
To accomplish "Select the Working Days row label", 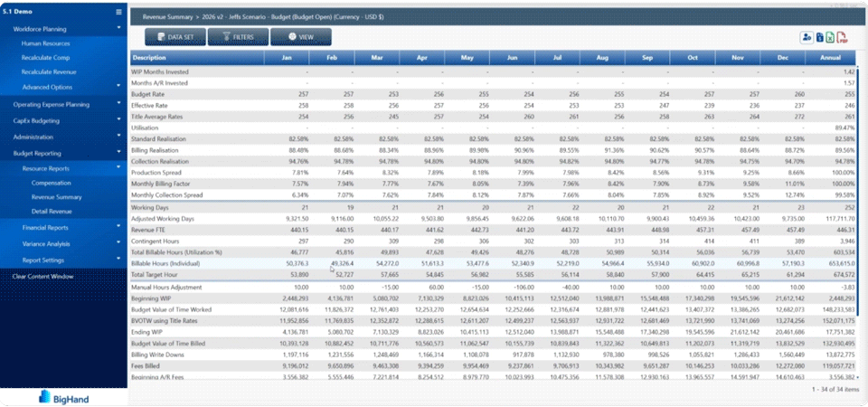I will [x=149, y=208].
